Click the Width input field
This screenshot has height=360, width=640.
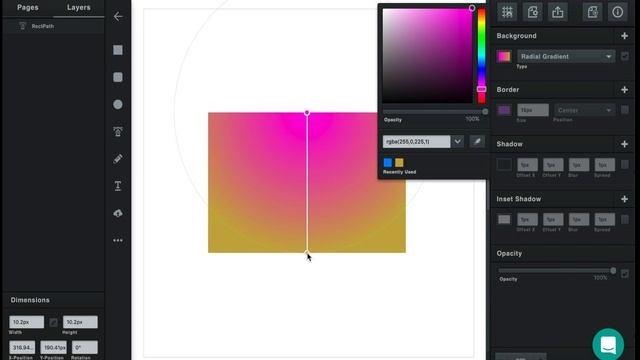point(27,322)
